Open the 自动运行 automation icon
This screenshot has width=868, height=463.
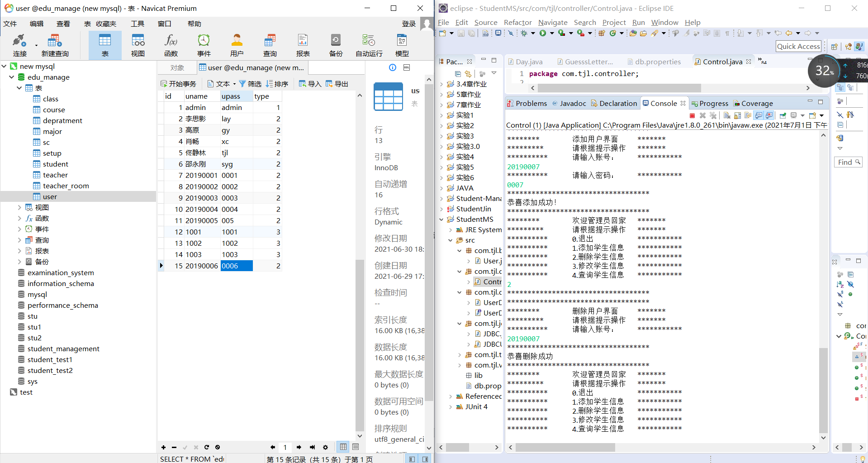[x=369, y=45]
